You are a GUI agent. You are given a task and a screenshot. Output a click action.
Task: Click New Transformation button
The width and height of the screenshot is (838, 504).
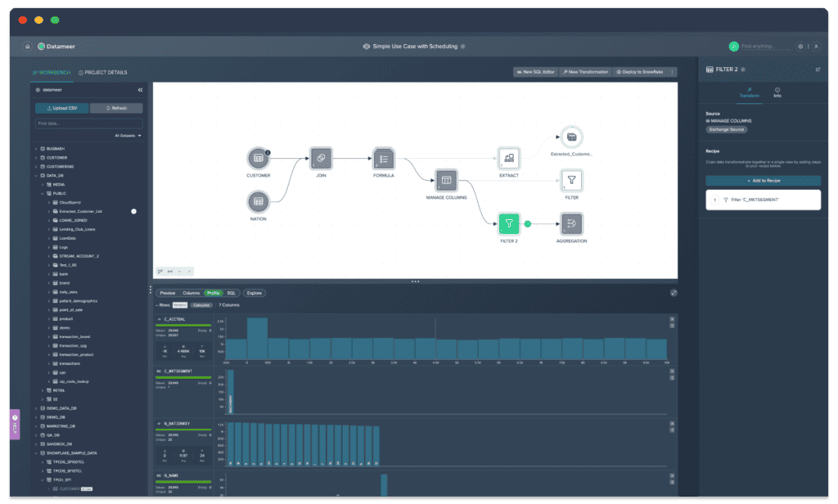pos(585,72)
